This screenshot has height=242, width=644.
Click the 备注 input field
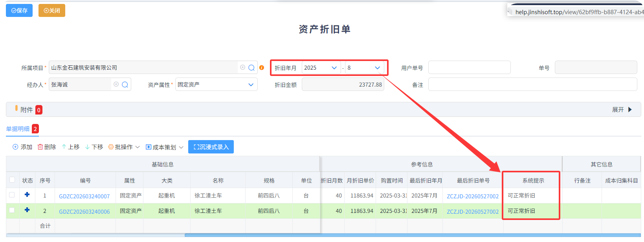(532, 84)
